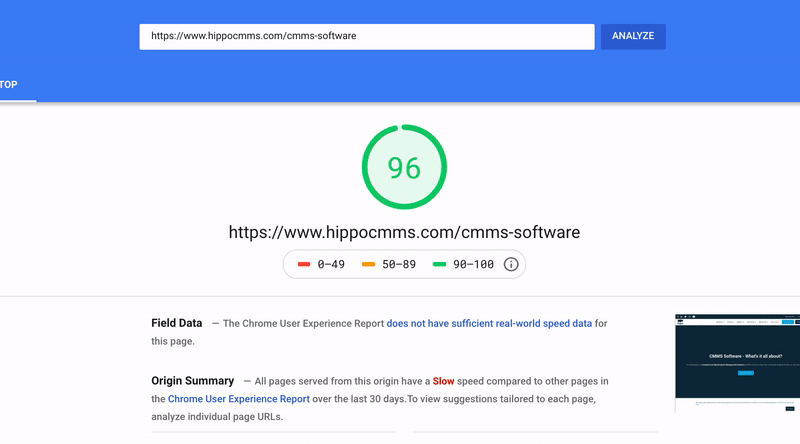800x444 pixels.
Task: Click the 50–89 orange range legend
Action: (389, 264)
